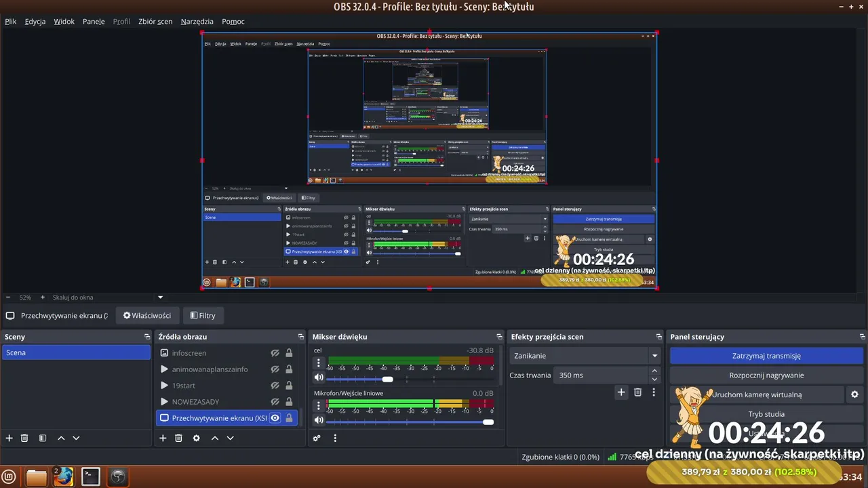Image resolution: width=868 pixels, height=488 pixels.
Task: Open the file manager from taskbar
Action: 37,477
